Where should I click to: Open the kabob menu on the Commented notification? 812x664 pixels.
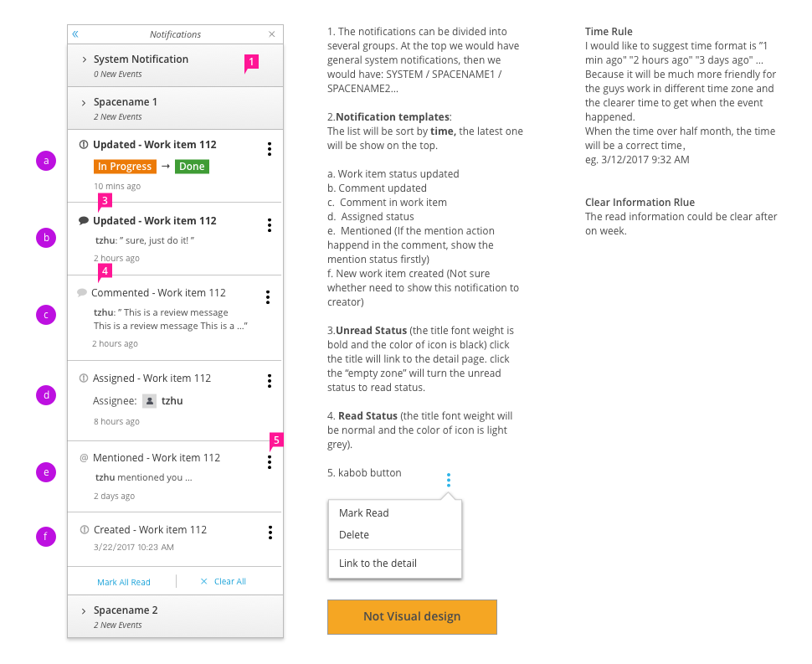(268, 297)
